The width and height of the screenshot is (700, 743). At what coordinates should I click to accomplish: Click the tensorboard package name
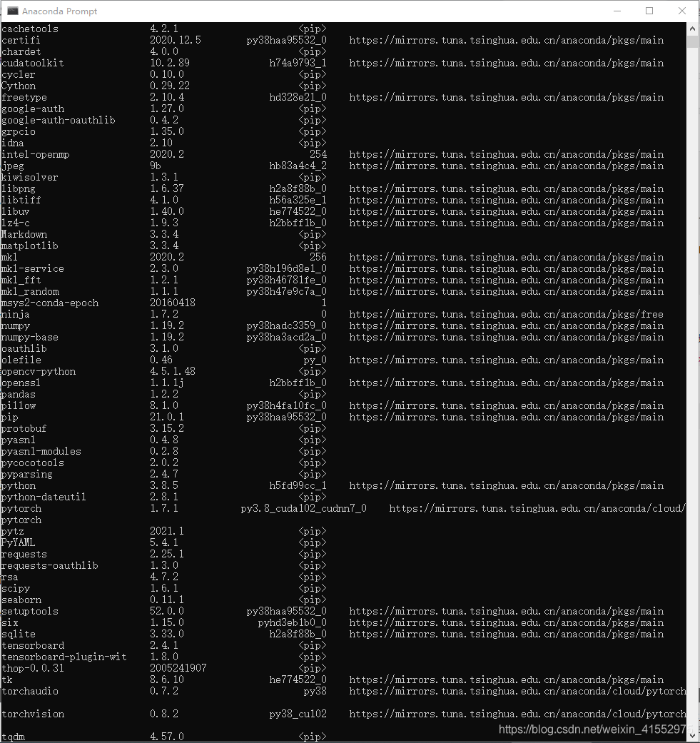33,645
